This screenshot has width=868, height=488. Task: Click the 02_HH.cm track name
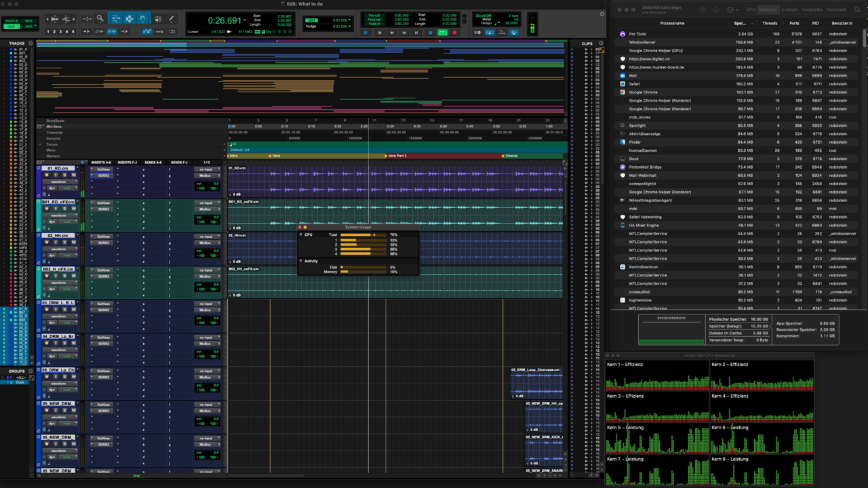click(60, 235)
